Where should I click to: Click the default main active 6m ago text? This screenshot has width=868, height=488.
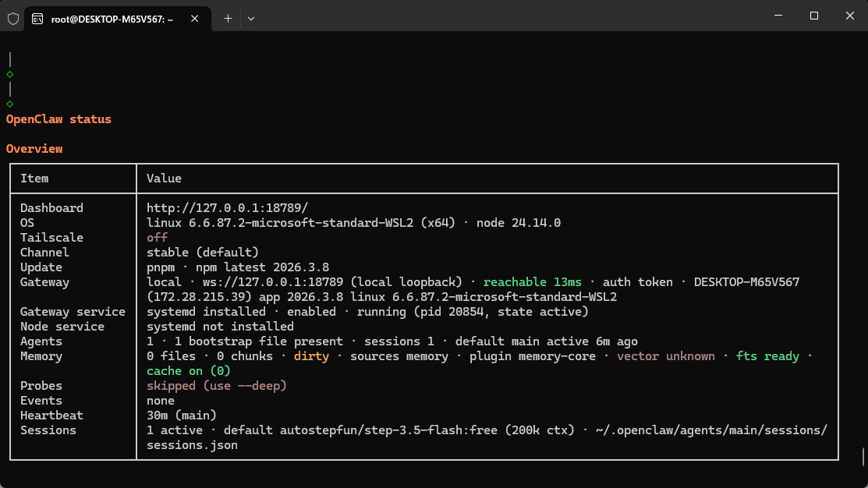pyautogui.click(x=547, y=341)
